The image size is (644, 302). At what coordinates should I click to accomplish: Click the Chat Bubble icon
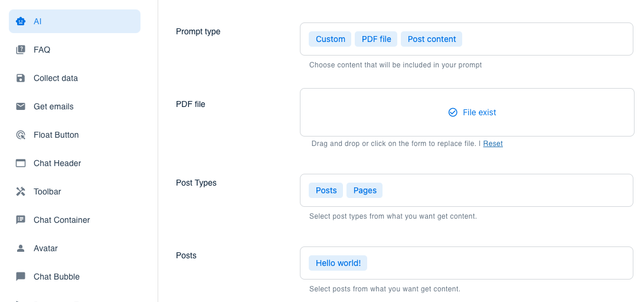point(21,277)
